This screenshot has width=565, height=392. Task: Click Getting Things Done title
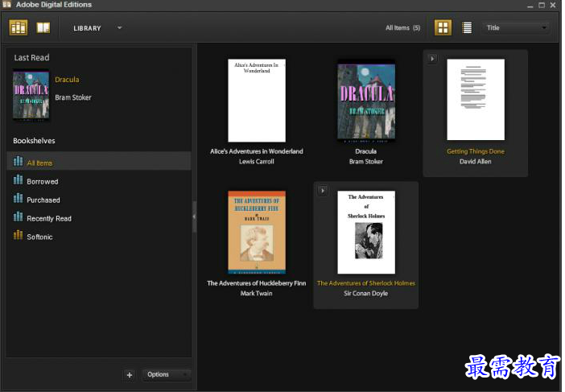coord(476,151)
